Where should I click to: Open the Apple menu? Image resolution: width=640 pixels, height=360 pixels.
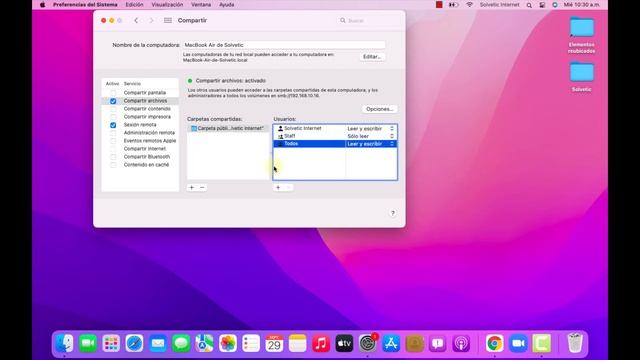click(x=42, y=5)
